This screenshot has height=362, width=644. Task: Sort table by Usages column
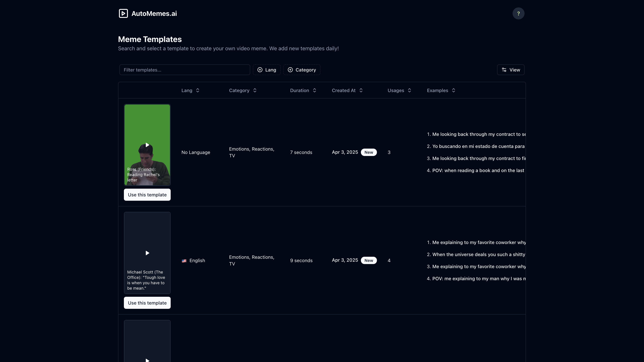click(x=399, y=90)
